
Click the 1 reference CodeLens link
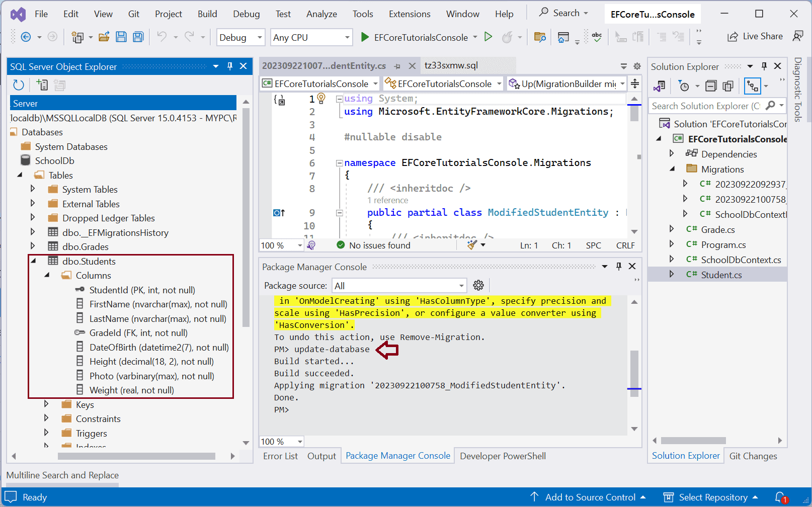[387, 200]
